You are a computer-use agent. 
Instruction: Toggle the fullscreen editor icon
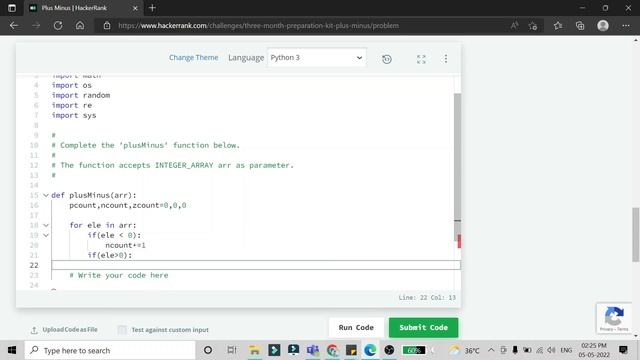point(421,59)
